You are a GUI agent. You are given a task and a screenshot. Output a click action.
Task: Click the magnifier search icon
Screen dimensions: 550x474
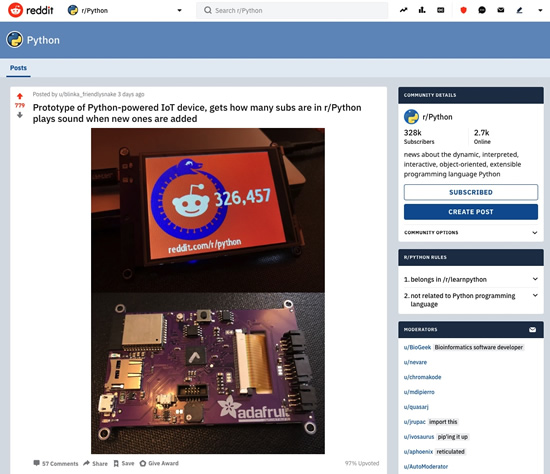pos(208,10)
